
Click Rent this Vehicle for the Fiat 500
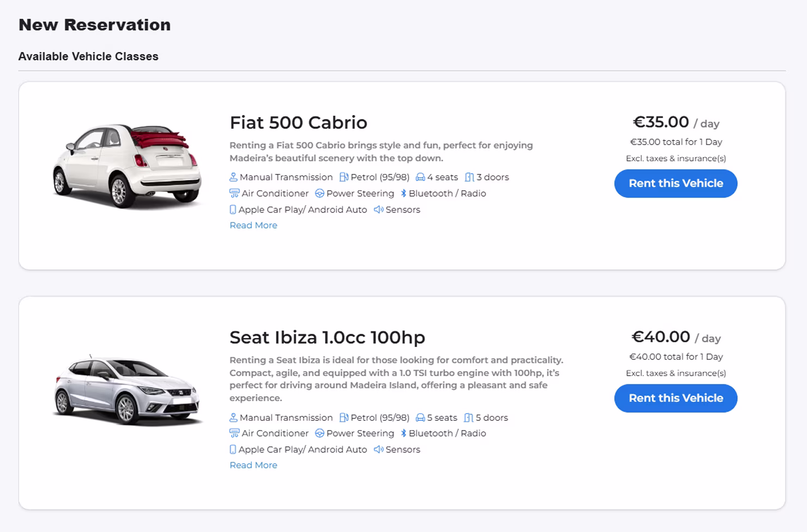675,183
